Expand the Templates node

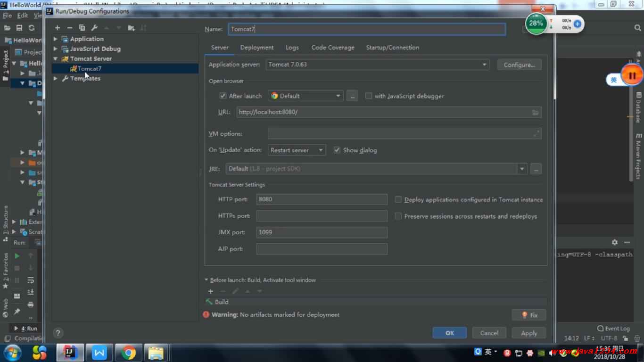pyautogui.click(x=56, y=78)
